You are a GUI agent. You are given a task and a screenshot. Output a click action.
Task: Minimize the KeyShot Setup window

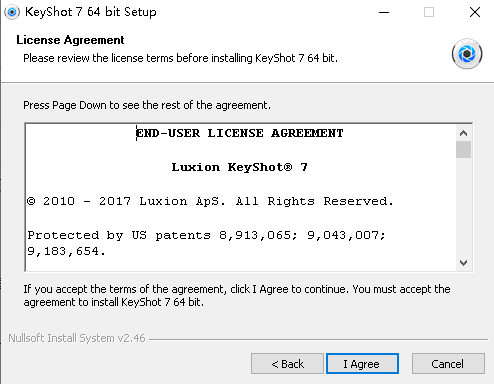coord(384,12)
